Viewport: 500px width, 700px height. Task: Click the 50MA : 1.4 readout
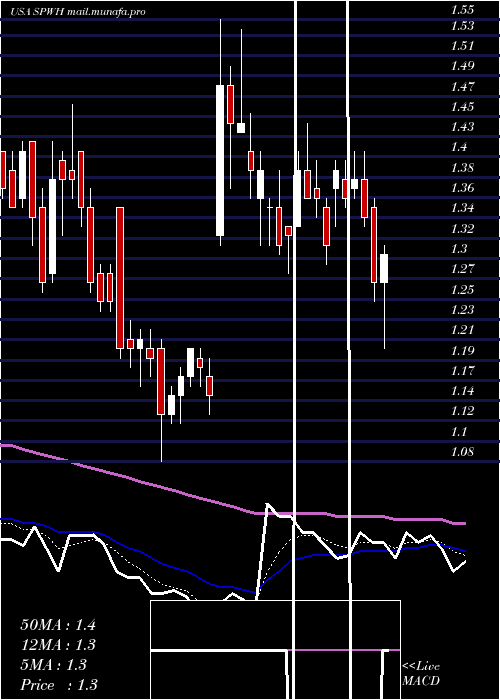(58, 625)
